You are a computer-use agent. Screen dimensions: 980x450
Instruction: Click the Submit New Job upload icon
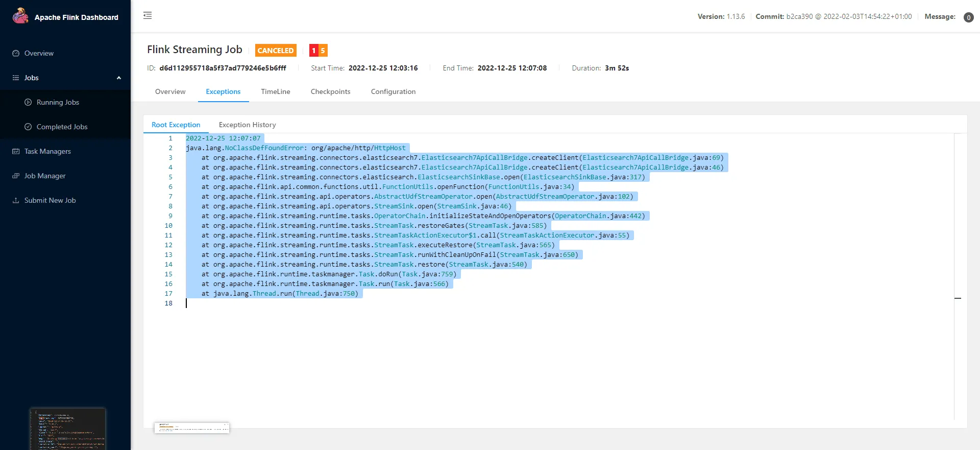pos(16,200)
